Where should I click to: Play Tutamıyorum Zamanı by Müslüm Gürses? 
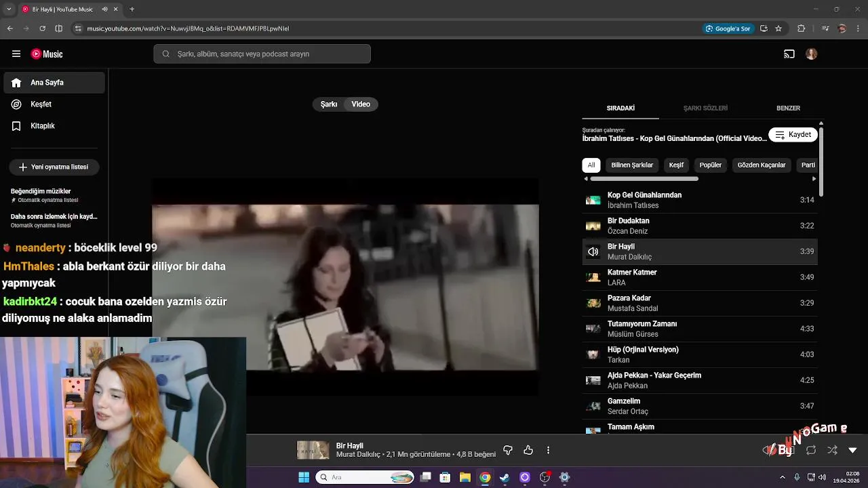pos(700,329)
